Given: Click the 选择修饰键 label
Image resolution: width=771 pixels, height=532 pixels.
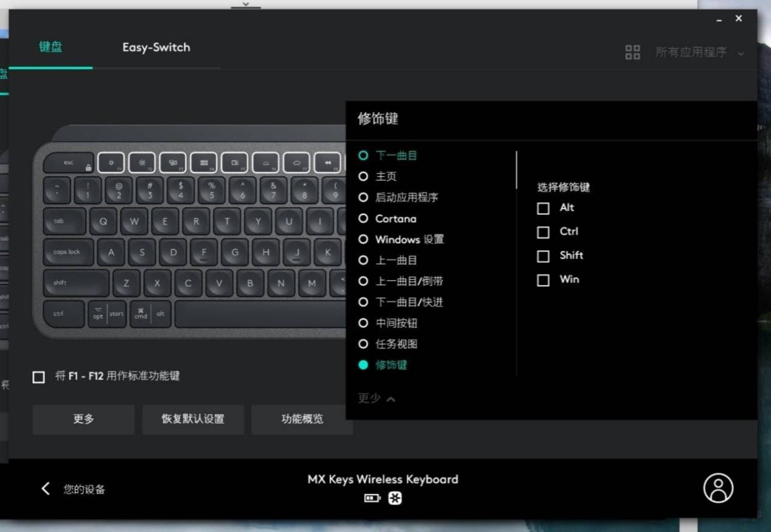Looking at the screenshot, I should point(563,187).
